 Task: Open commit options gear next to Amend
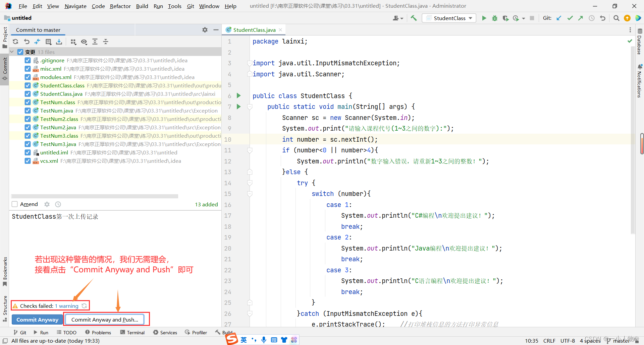pyautogui.click(x=47, y=204)
